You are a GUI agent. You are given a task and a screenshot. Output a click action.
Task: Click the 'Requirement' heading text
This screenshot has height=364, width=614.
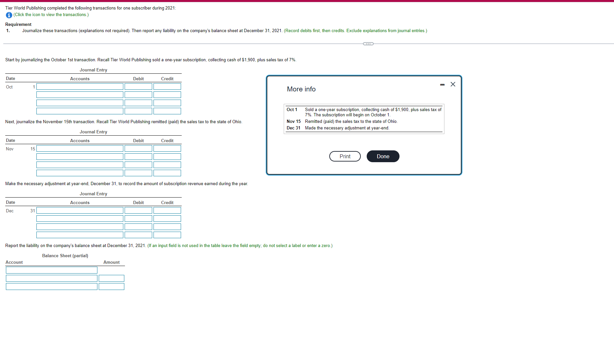[x=18, y=24]
